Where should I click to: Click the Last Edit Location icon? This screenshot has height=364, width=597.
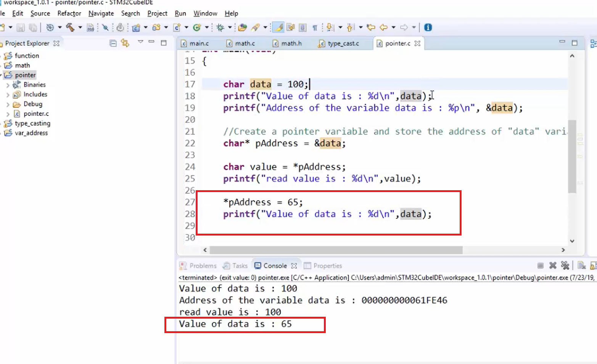click(x=371, y=27)
